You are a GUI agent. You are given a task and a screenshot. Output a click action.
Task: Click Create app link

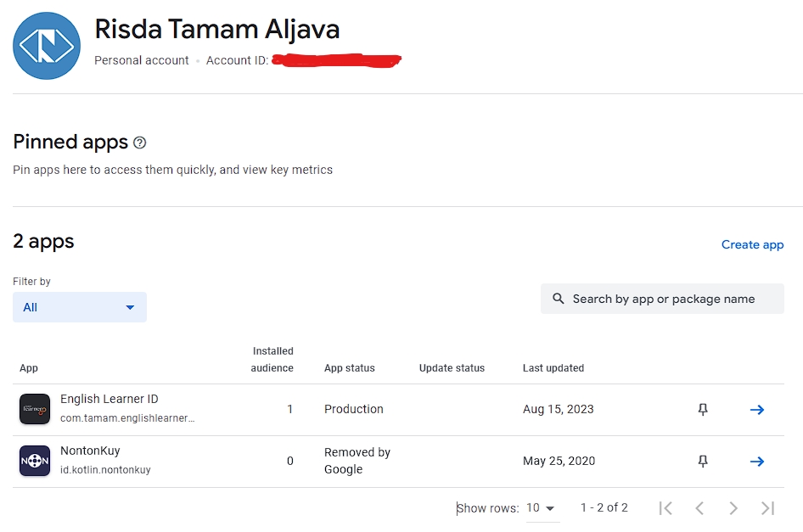[752, 244]
